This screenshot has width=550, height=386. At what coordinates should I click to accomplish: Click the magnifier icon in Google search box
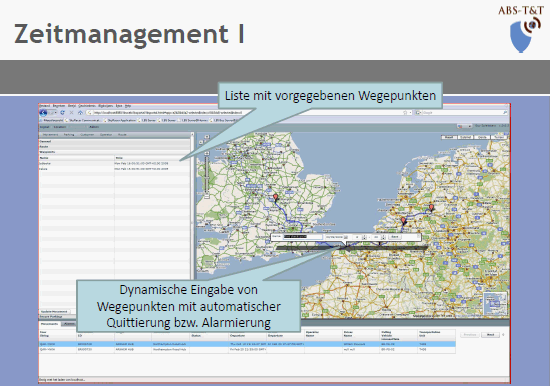point(505,113)
